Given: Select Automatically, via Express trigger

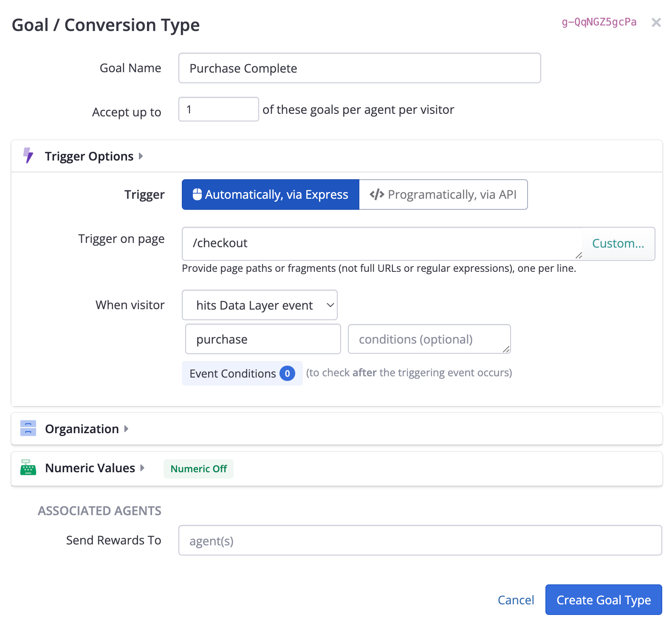Looking at the screenshot, I should pyautogui.click(x=271, y=195).
